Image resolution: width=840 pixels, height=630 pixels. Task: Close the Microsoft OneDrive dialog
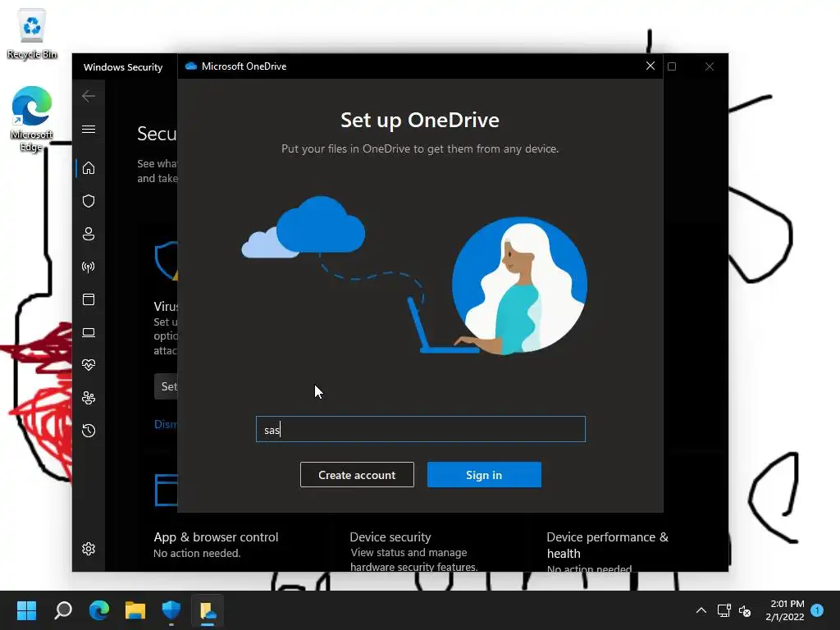point(651,66)
